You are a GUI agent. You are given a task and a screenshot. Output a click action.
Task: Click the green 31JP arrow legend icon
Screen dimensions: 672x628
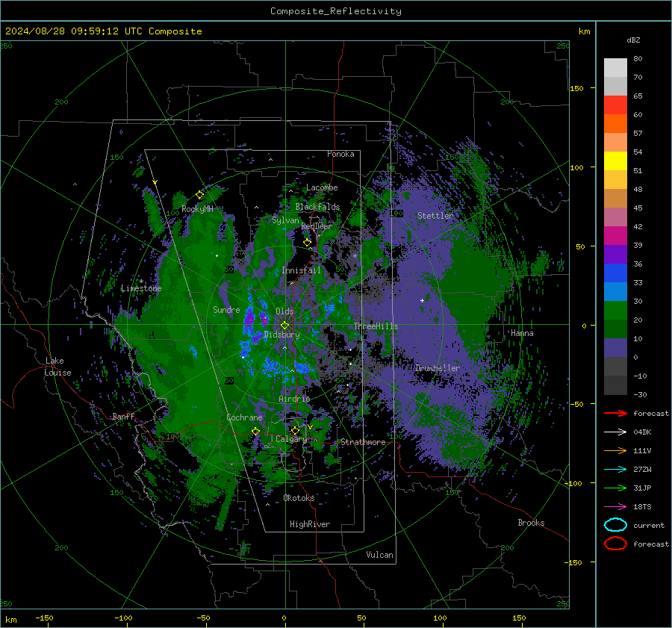(615, 488)
